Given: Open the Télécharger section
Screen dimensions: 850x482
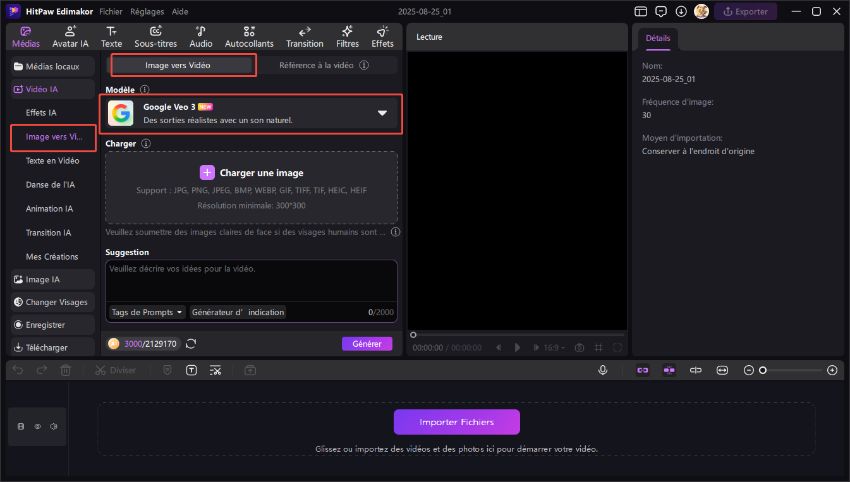Looking at the screenshot, I should pyautogui.click(x=53, y=348).
